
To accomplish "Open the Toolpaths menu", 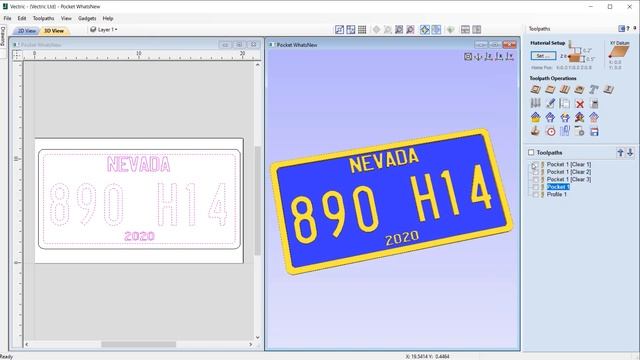I will coord(43,18).
